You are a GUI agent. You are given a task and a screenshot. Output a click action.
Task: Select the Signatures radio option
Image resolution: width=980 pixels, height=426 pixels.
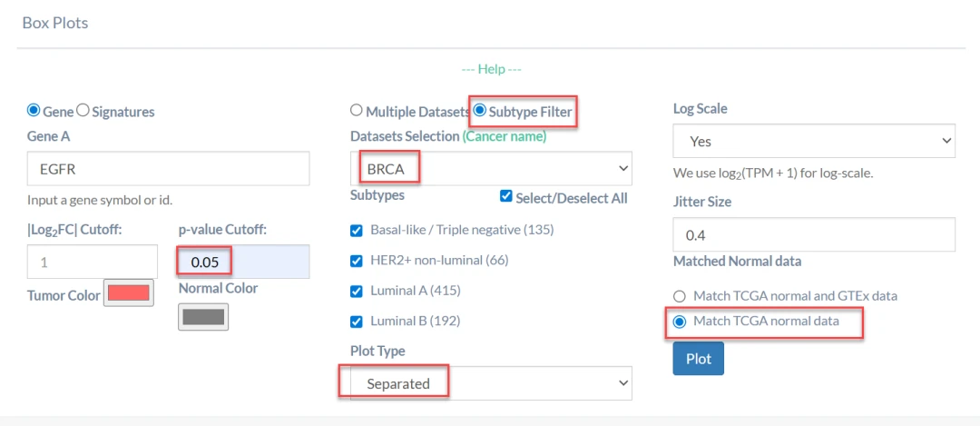(x=83, y=111)
